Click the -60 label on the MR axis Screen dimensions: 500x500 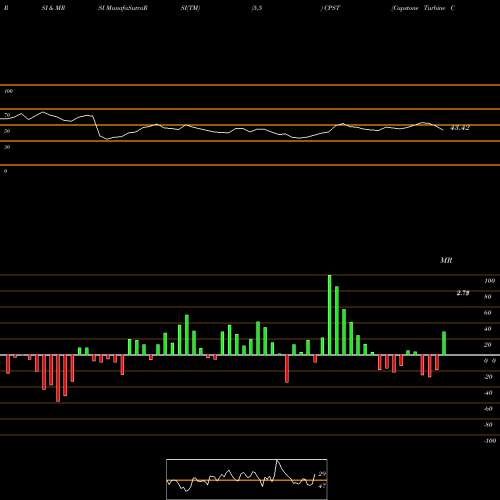pyautogui.click(x=488, y=409)
